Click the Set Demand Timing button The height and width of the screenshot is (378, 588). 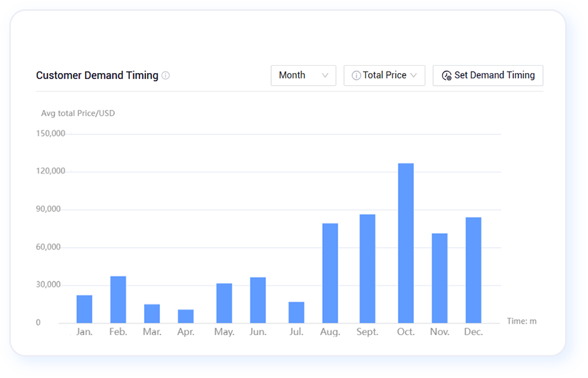pos(488,76)
